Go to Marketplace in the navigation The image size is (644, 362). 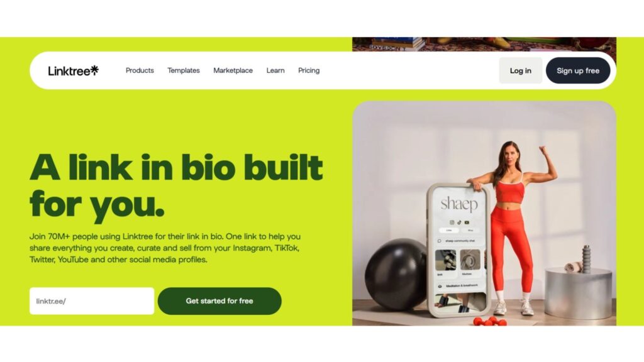tap(233, 70)
